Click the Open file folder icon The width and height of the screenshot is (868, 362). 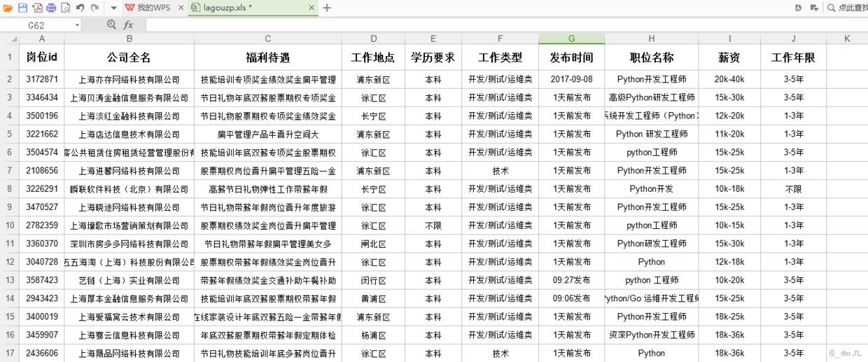pyautogui.click(x=8, y=8)
